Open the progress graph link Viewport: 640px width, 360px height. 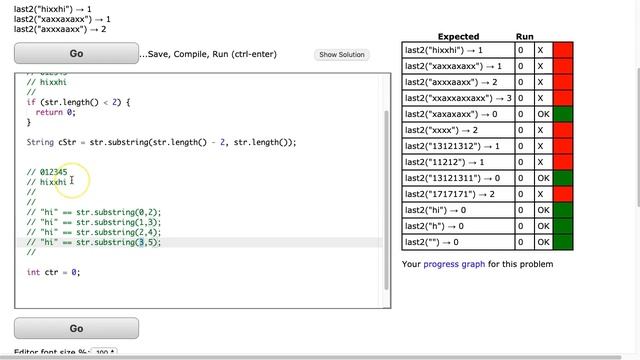[x=454, y=264]
